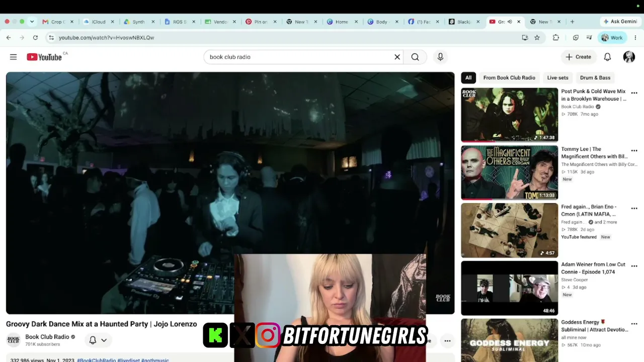Open Tommy Lee Magnificent Others title
644x362 pixels.
click(594, 153)
